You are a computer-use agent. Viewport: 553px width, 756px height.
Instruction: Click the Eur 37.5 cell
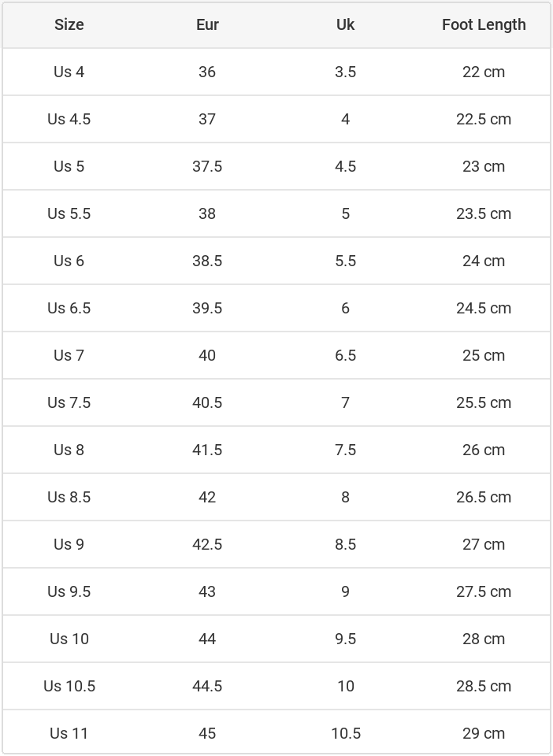click(207, 166)
